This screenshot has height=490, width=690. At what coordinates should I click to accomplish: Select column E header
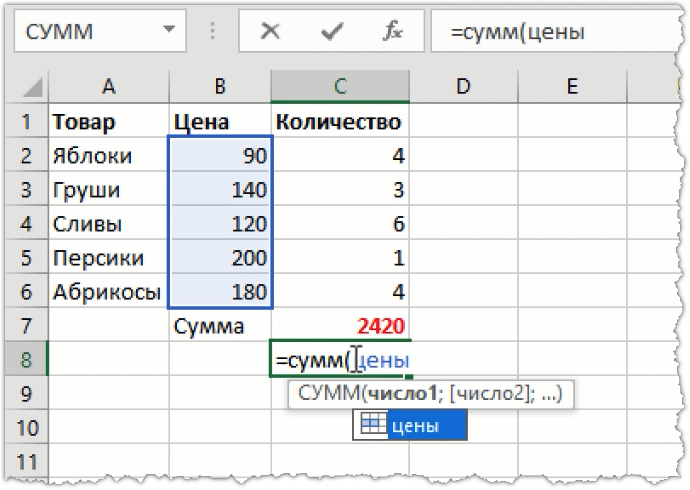[x=572, y=86]
